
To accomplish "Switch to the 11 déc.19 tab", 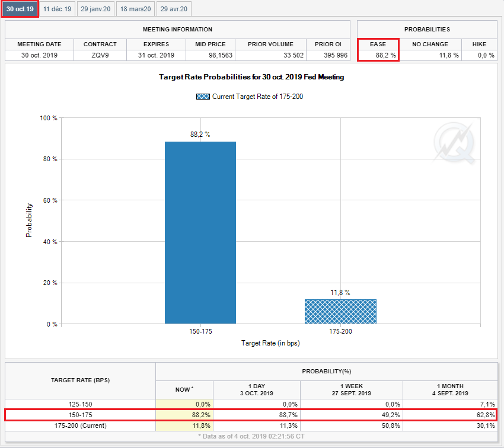I will 57,9.
